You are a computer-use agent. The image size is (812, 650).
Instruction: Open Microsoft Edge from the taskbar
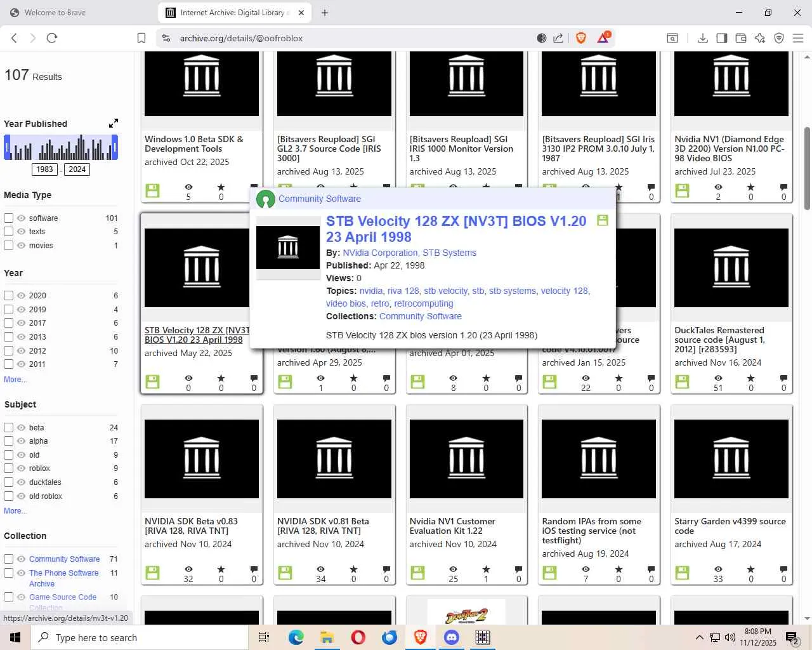pos(296,637)
